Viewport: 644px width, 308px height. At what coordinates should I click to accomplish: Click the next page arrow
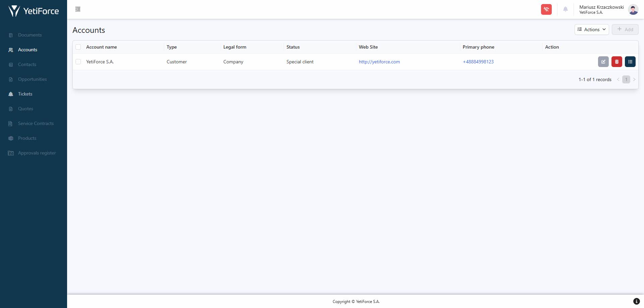[x=634, y=79]
